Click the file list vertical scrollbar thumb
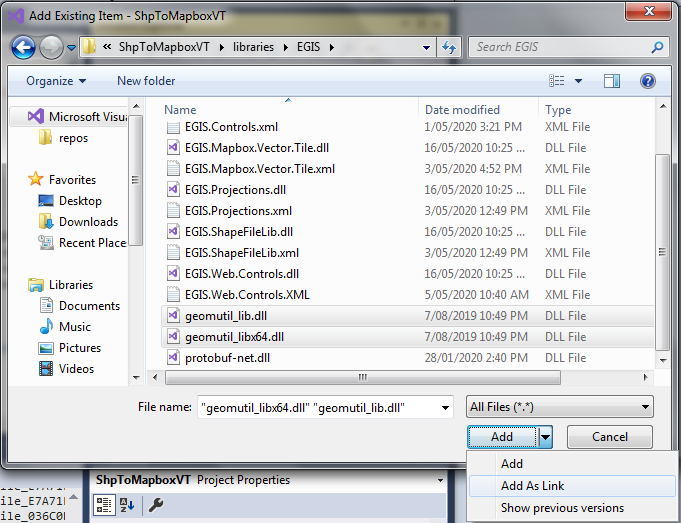 pyautogui.click(x=662, y=252)
